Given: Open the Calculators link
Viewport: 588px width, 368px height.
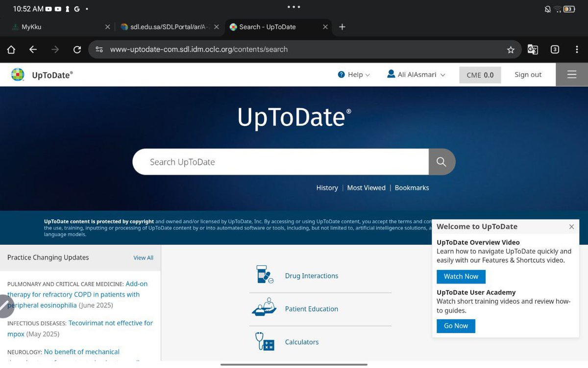Looking at the screenshot, I should pyautogui.click(x=302, y=342).
